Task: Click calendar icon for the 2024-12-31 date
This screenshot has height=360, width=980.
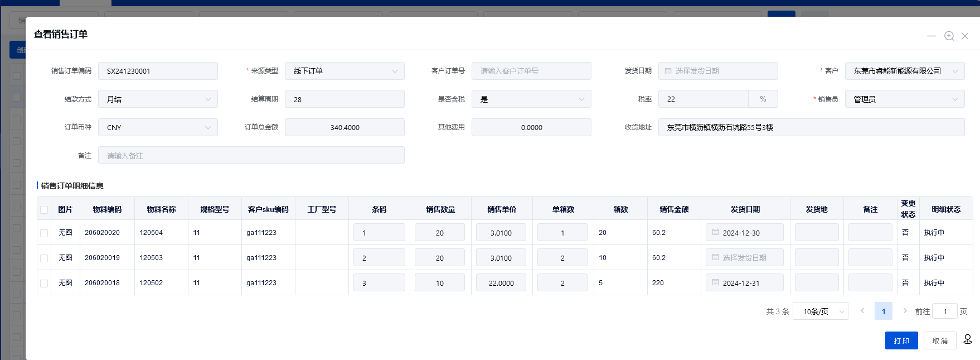Action: 715,282
